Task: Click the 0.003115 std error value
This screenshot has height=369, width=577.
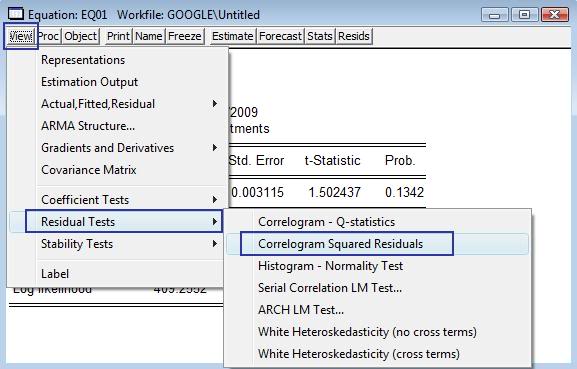Action: 258,192
